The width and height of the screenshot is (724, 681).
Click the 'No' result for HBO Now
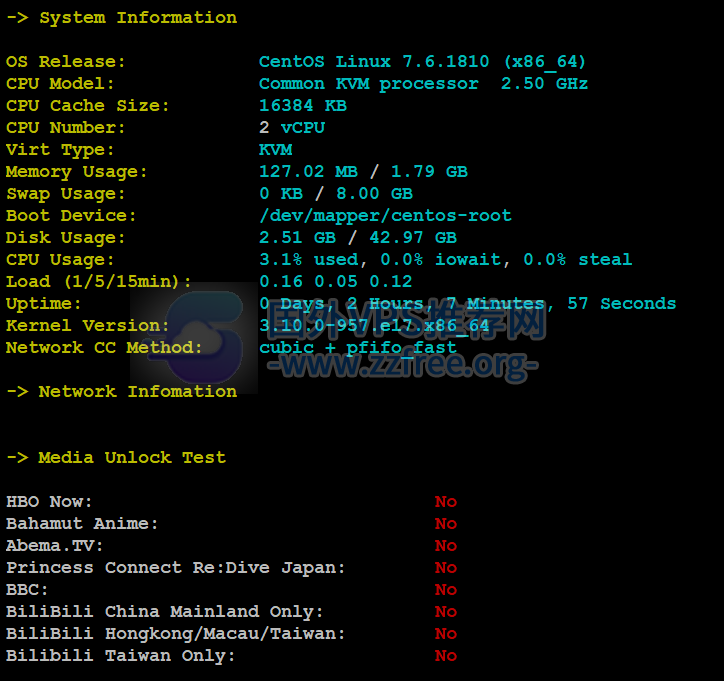click(446, 502)
